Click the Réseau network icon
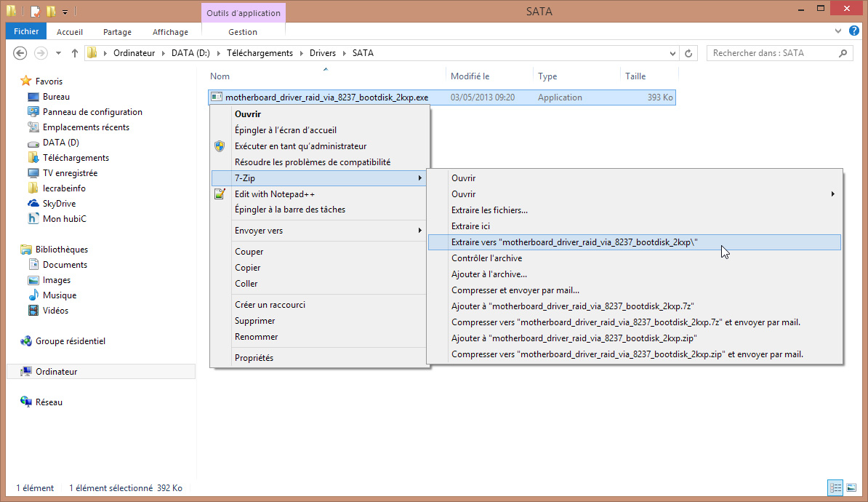 (25, 402)
